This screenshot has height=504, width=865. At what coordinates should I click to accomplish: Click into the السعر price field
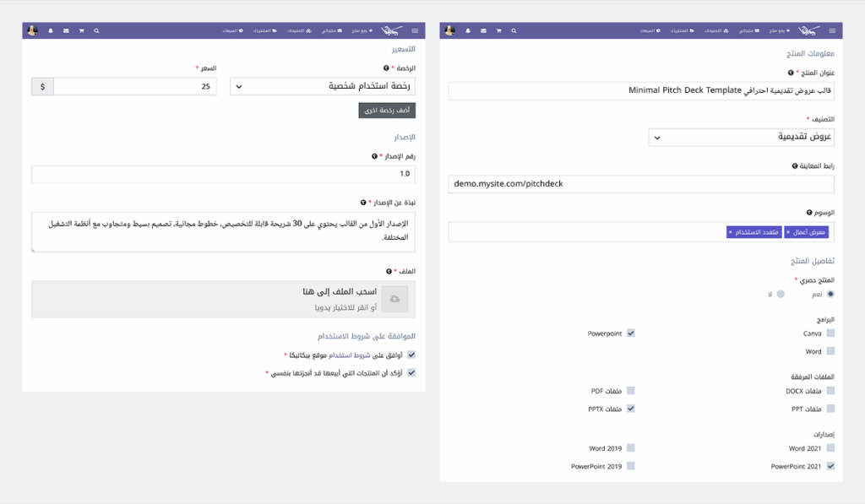point(135,86)
